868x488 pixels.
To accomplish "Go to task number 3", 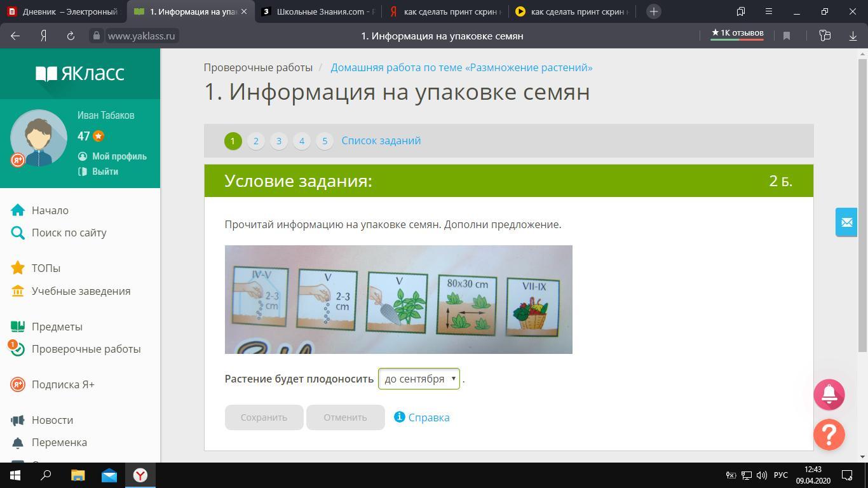I will coord(279,141).
